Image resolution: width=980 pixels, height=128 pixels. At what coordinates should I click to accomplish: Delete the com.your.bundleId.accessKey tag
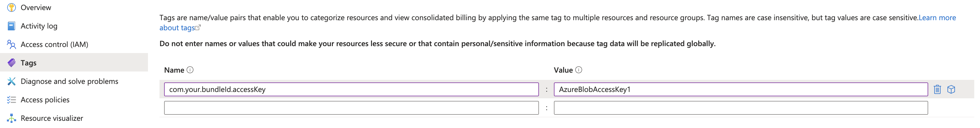coord(937,89)
